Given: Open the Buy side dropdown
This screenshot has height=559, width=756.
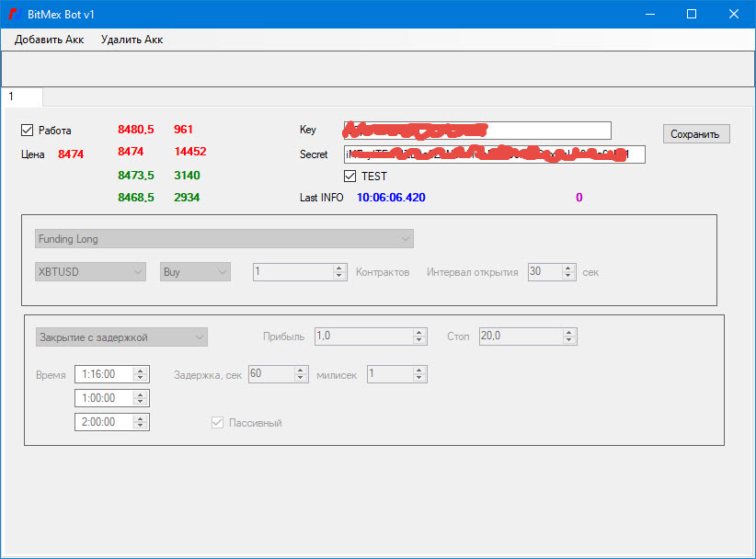Looking at the screenshot, I should click(x=195, y=272).
